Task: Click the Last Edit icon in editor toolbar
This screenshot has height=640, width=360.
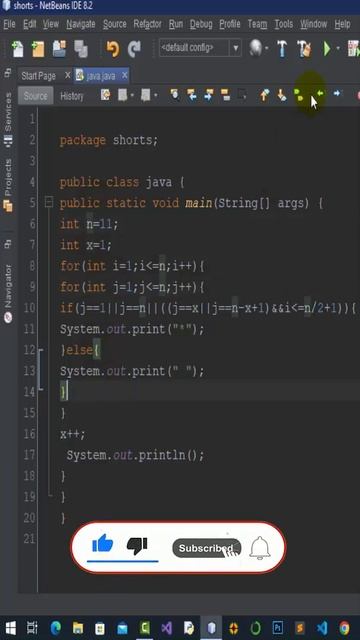Action: coord(105,95)
